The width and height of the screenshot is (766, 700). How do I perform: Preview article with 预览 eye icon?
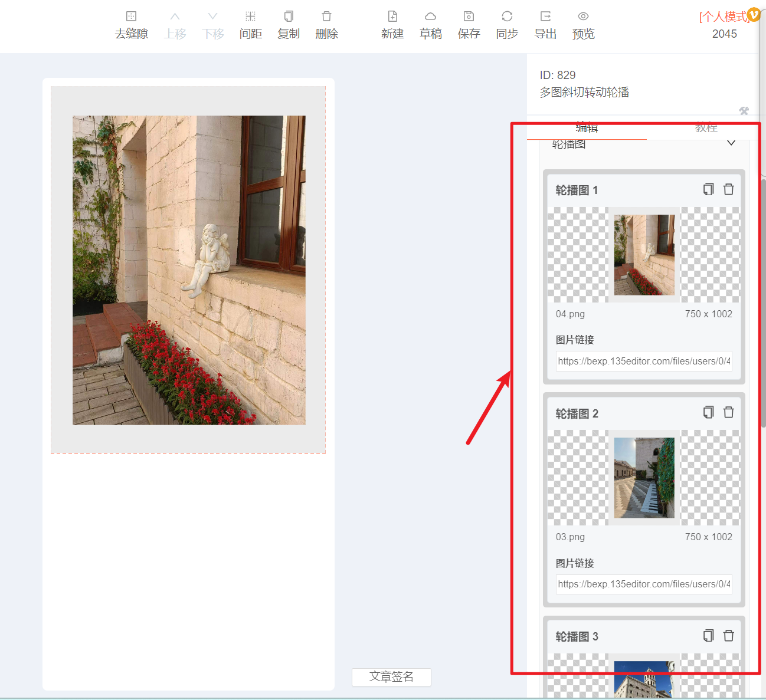click(x=583, y=17)
